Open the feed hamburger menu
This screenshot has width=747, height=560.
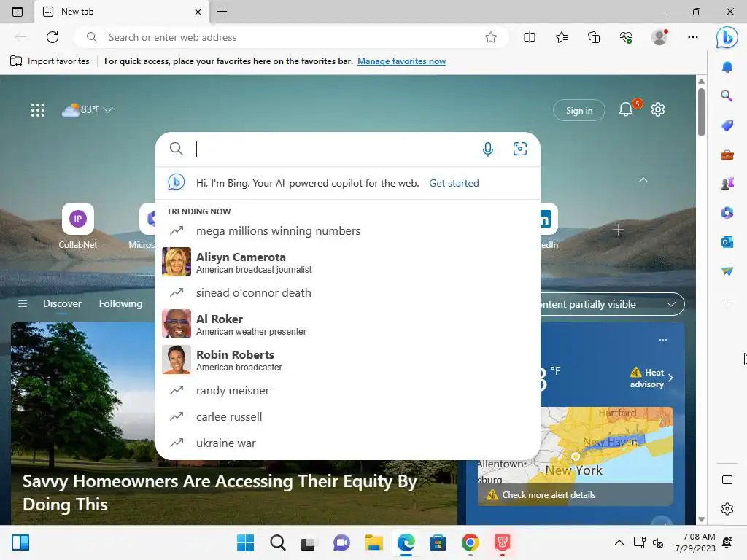point(23,304)
